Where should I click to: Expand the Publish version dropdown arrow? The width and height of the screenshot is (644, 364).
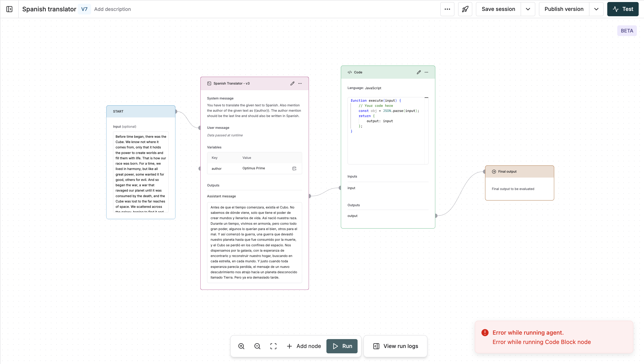click(596, 9)
